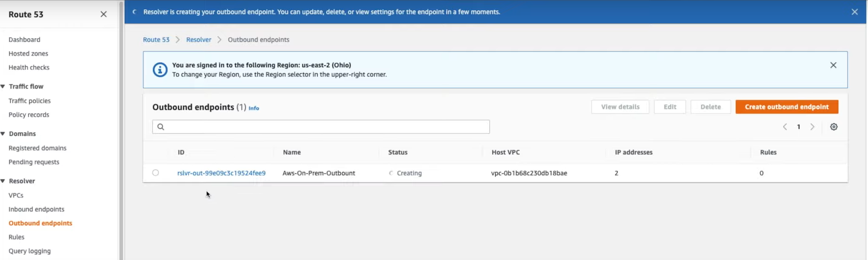This screenshot has width=868, height=260.
Task: Collapse the Traffic flow section
Action: click(x=3, y=87)
